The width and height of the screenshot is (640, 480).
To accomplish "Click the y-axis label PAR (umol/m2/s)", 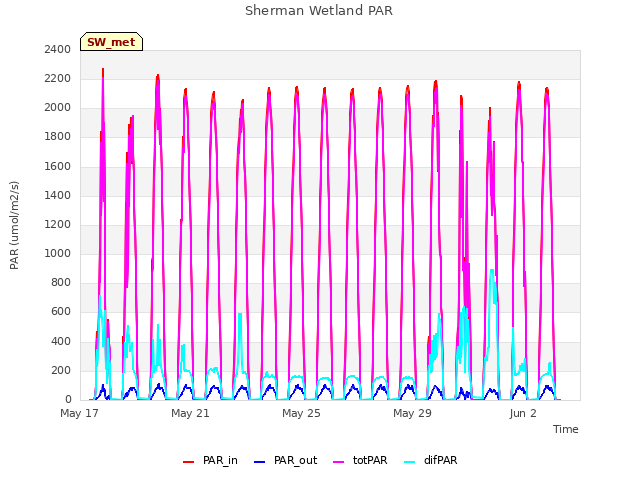I will tap(14, 225).
